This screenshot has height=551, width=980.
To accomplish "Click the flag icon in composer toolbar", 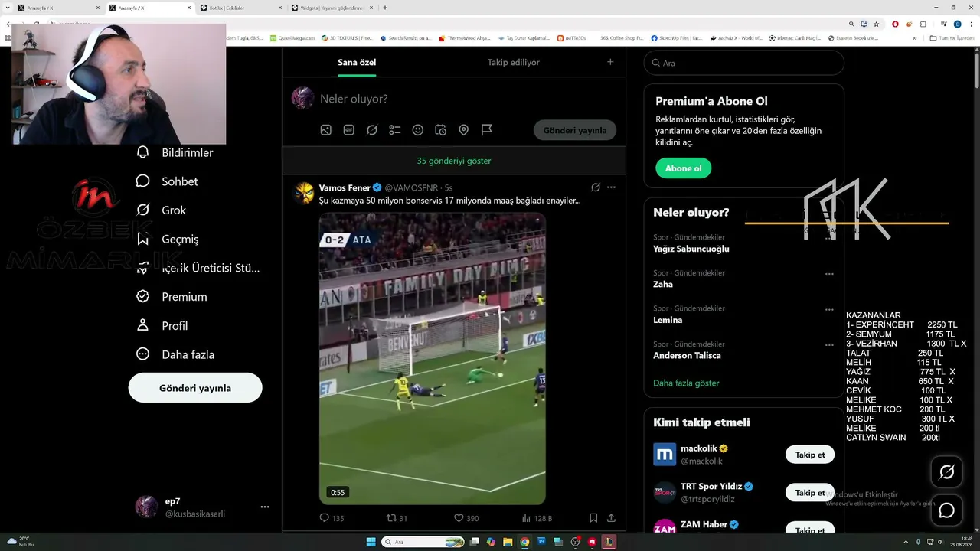I will click(487, 130).
